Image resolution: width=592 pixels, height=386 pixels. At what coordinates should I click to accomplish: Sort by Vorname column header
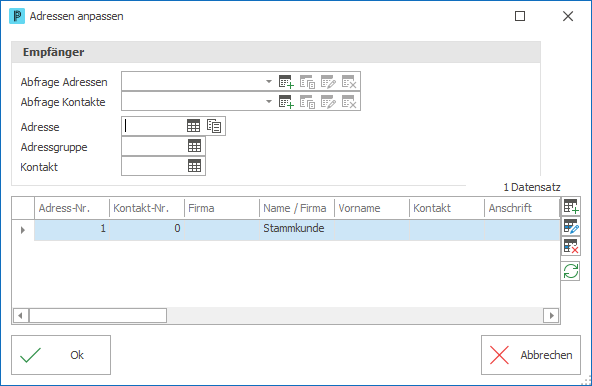point(372,208)
